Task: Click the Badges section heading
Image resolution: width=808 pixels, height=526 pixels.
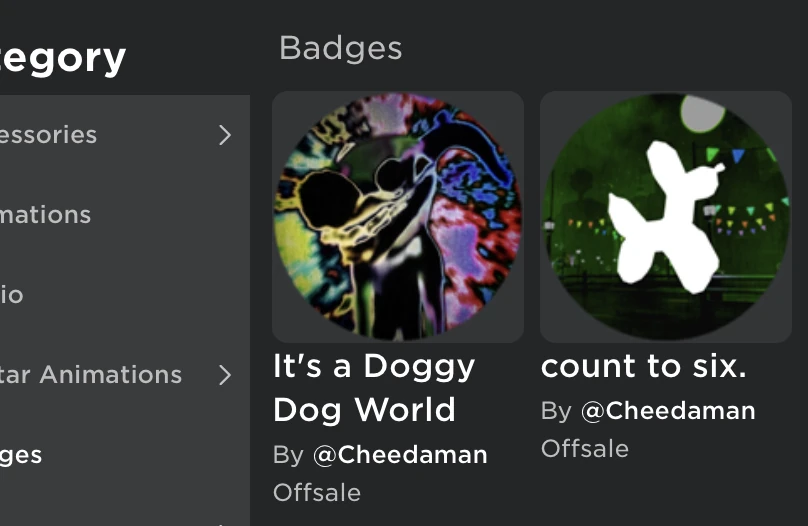Action: (340, 48)
